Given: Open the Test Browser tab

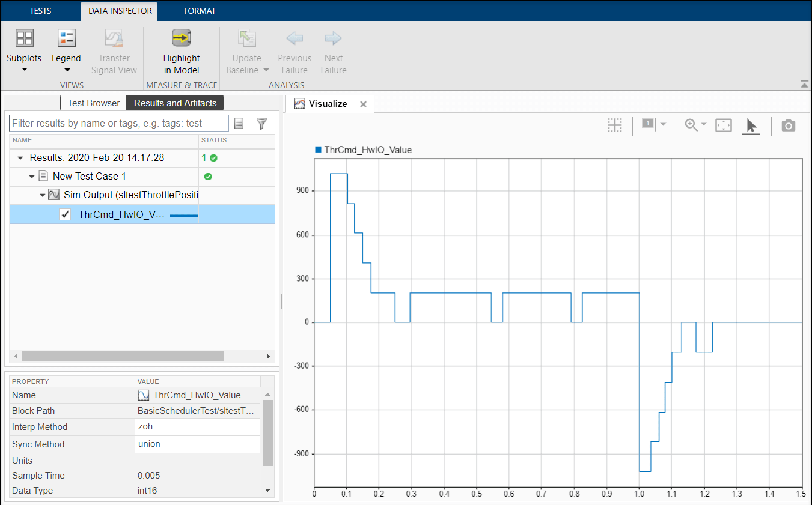Looking at the screenshot, I should pyautogui.click(x=93, y=103).
